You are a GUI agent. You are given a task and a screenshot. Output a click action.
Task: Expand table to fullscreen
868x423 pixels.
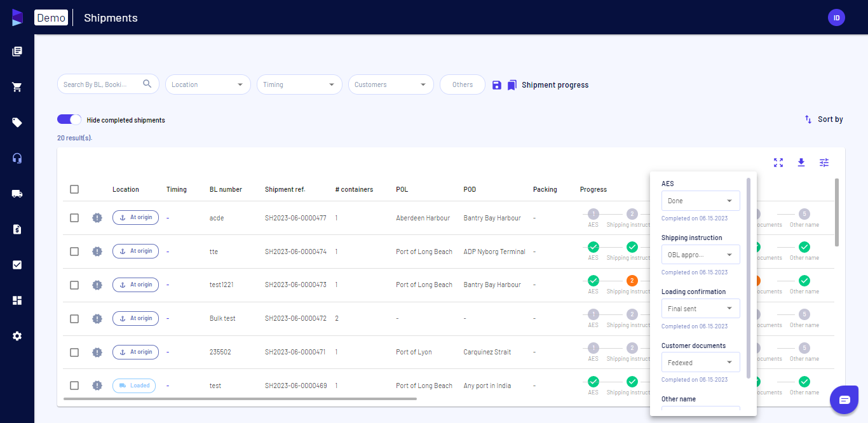778,163
